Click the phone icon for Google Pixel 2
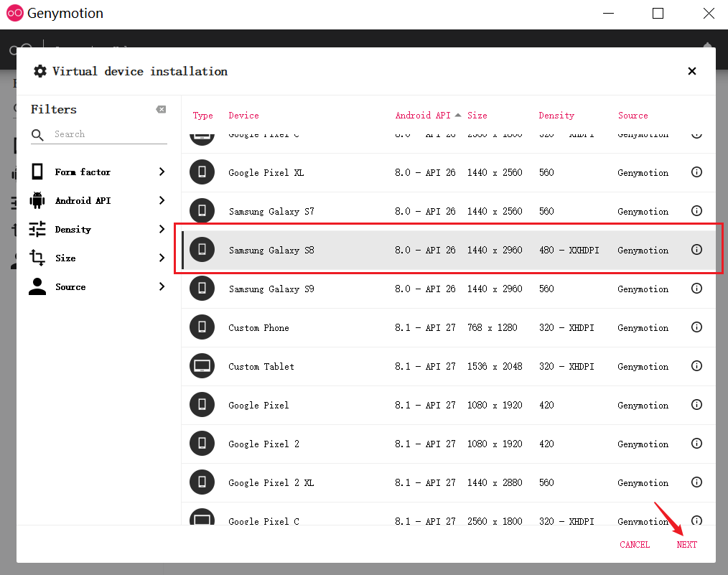This screenshot has width=728, height=575. [202, 443]
